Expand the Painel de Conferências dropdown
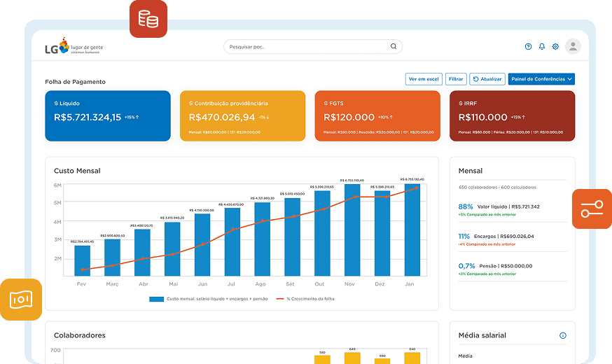The image size is (612, 364). point(541,79)
